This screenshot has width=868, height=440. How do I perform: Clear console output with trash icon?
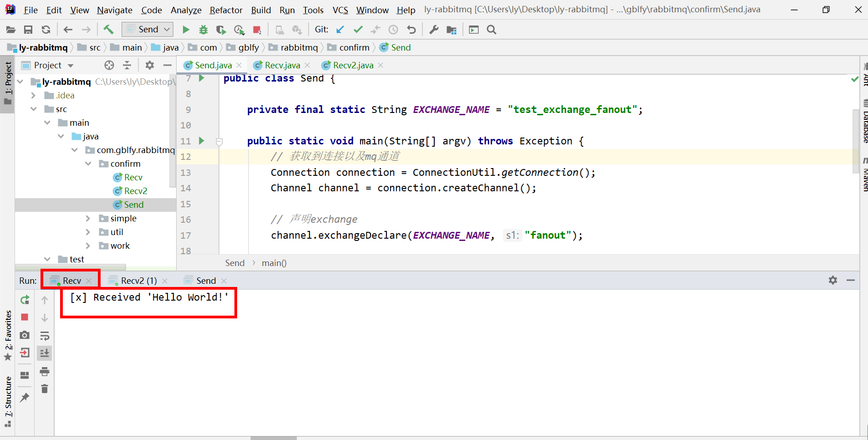tap(45, 389)
